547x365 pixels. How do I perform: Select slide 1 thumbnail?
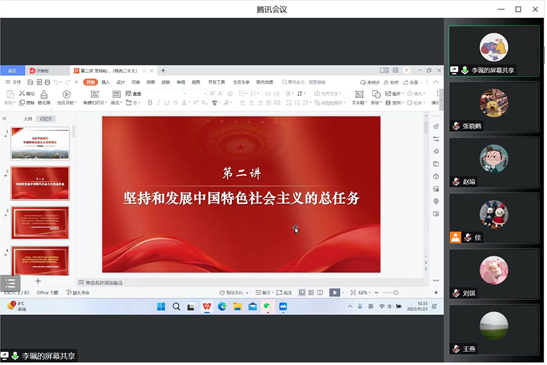coord(40,143)
